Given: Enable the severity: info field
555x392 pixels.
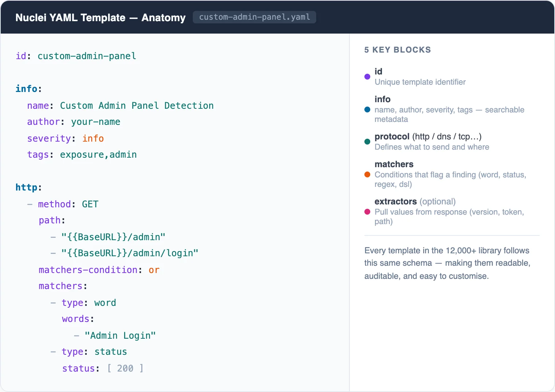Looking at the screenshot, I should point(65,138).
